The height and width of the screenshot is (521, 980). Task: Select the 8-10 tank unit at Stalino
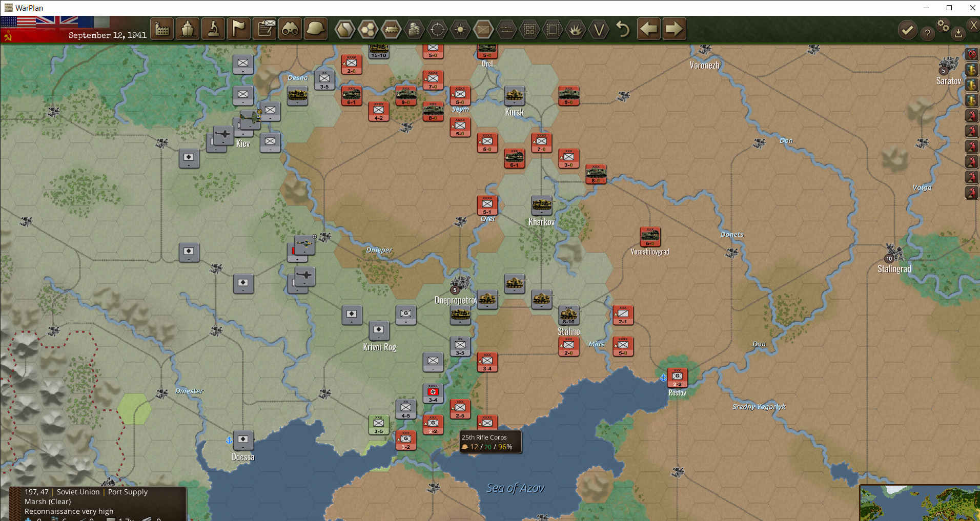(568, 315)
